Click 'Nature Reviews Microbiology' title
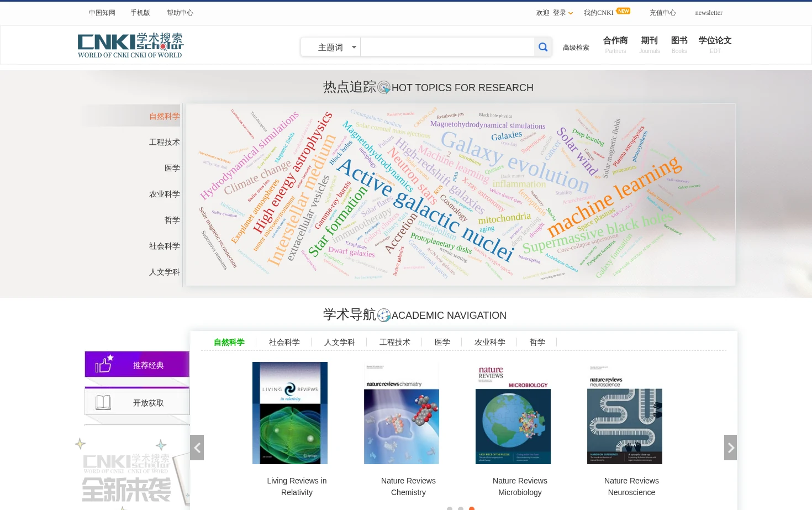Viewport: 812px width, 510px height. 520,486
